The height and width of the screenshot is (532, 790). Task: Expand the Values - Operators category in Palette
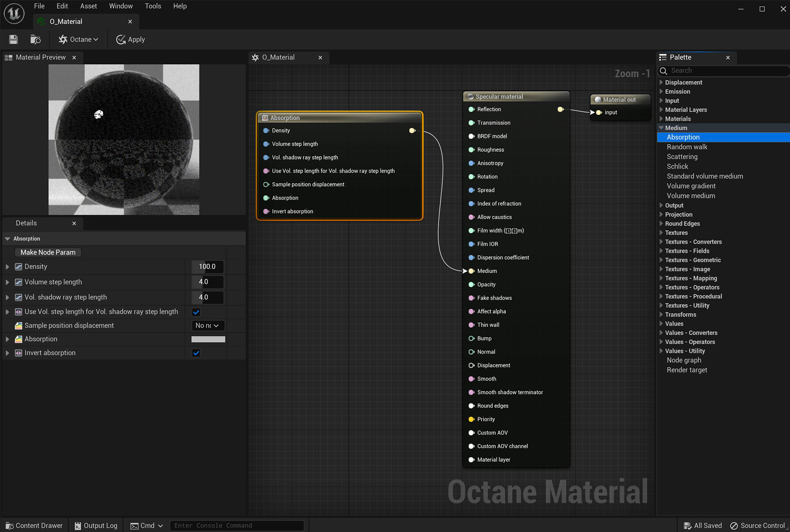point(661,342)
